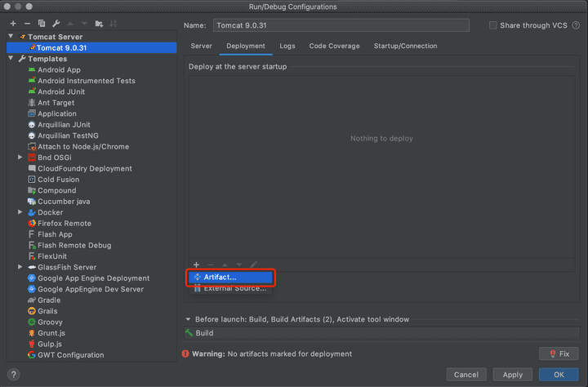The image size is (588, 387).
Task: Choose Artifact... from the popup menu
Action: pos(220,278)
